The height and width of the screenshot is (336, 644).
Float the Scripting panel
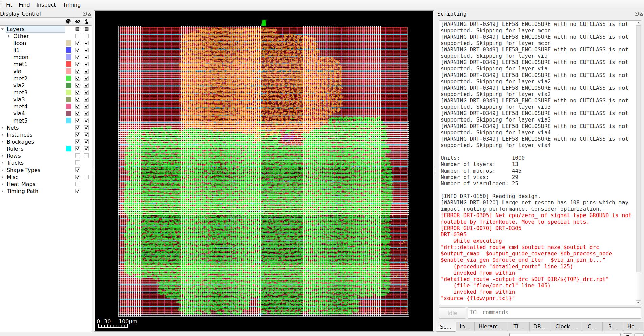point(636,14)
